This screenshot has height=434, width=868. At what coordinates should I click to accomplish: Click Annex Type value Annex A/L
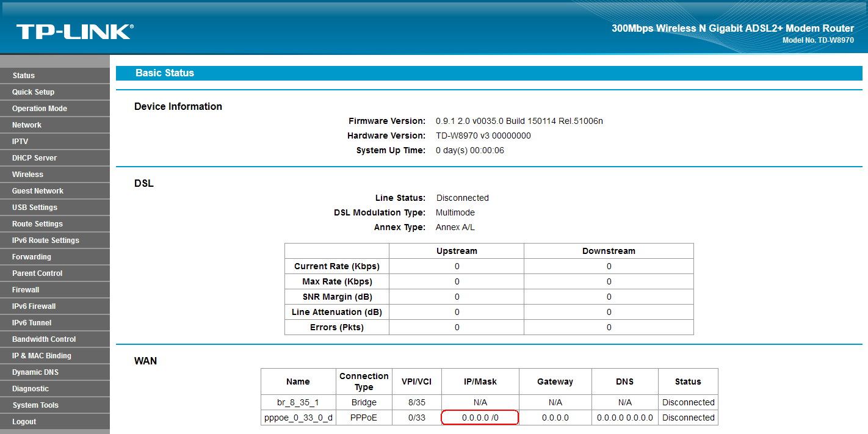455,227
